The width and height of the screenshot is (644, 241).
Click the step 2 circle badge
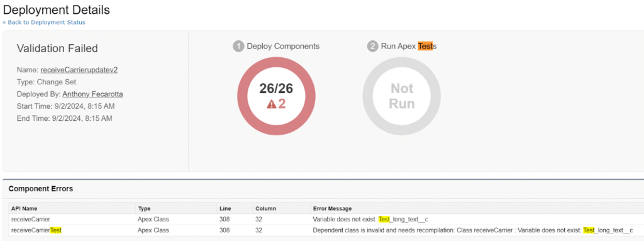[372, 47]
